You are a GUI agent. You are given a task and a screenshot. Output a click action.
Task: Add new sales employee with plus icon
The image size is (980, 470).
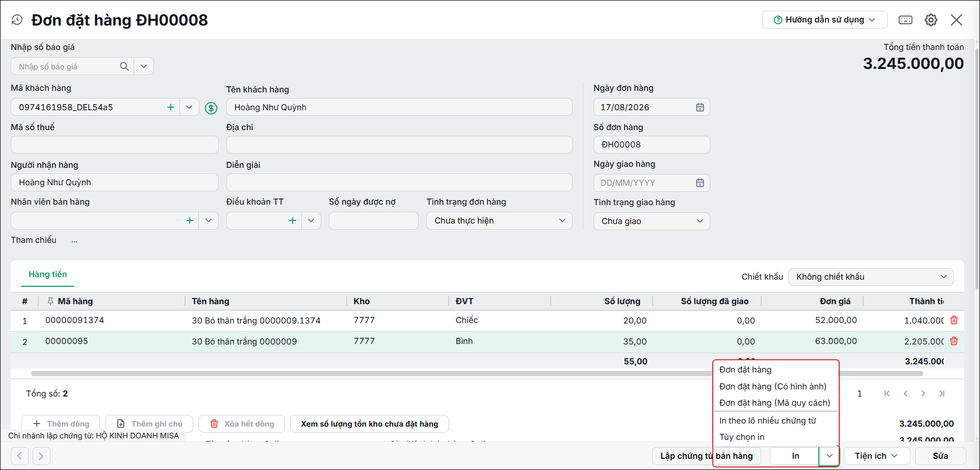190,220
